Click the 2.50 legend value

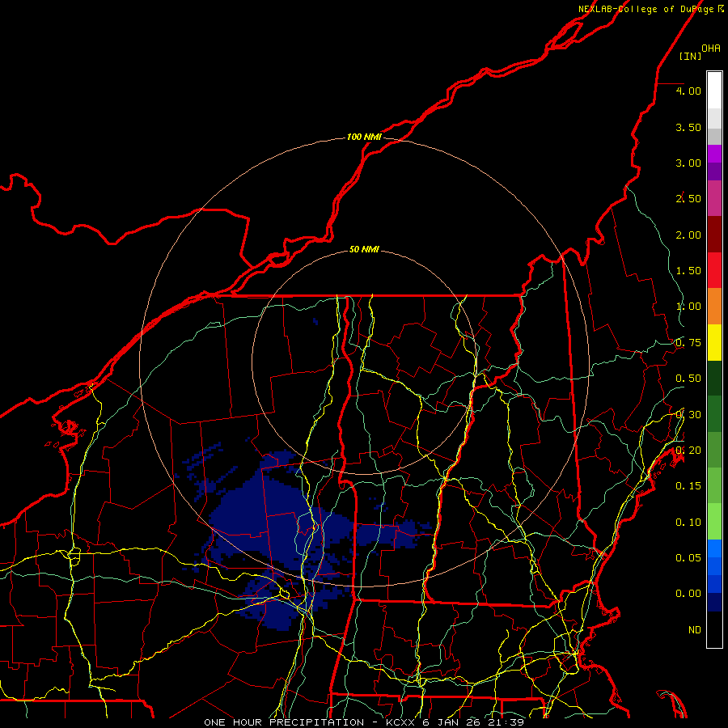pyautogui.click(x=688, y=199)
